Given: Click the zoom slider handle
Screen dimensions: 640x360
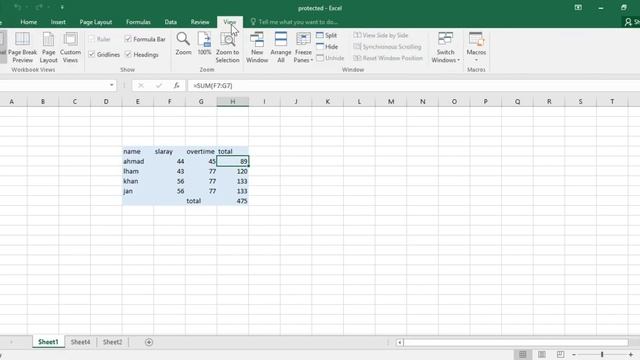Looking at the screenshot, I should click(x=602, y=354).
